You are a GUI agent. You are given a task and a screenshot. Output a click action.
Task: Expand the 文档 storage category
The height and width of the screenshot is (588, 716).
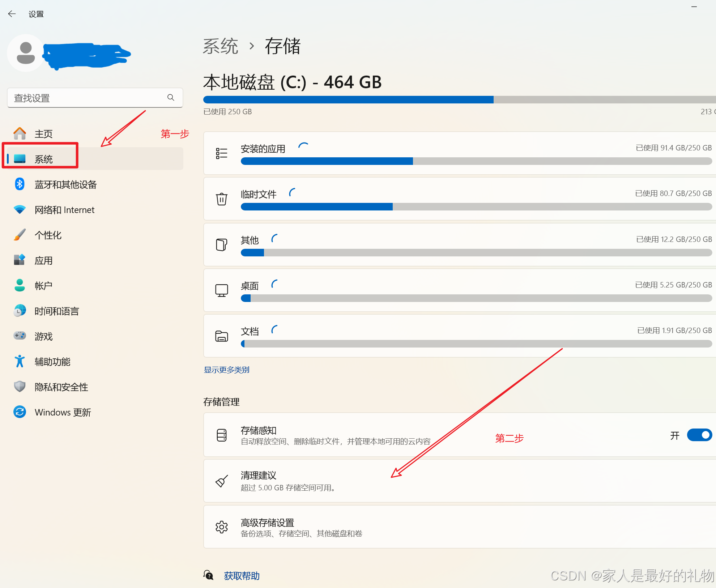point(250,331)
